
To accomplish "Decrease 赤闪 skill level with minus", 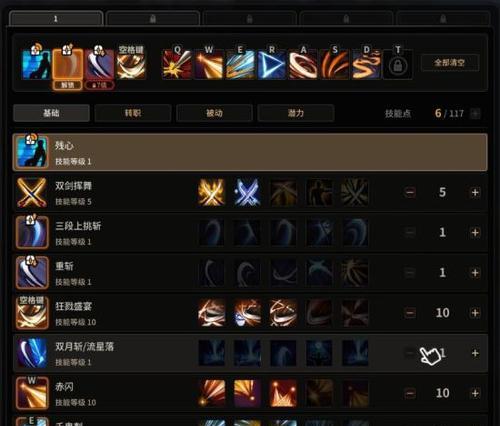I will coord(410,393).
